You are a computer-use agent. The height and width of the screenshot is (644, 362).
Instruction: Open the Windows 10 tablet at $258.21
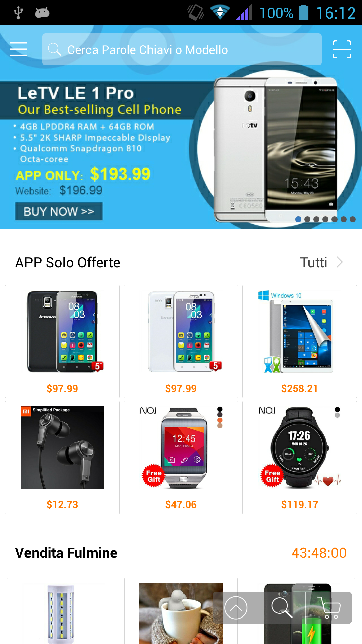(300, 341)
